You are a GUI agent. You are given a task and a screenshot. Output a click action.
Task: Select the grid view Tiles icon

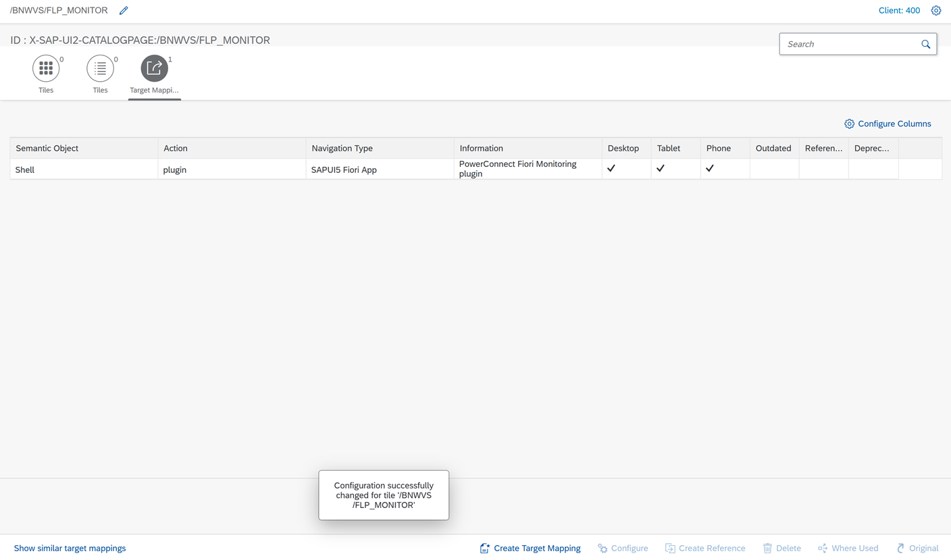[x=46, y=68]
